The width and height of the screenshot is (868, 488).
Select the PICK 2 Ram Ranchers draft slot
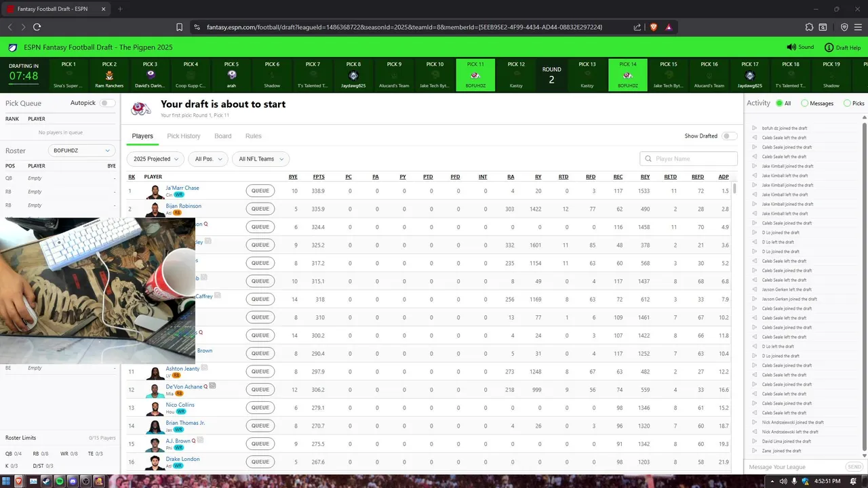[x=109, y=75]
